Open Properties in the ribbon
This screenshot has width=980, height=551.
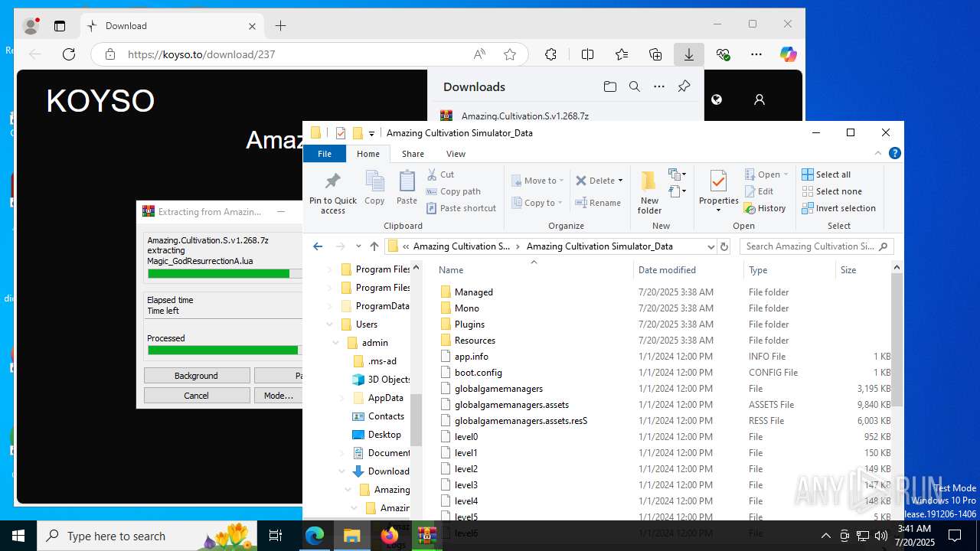pos(718,191)
